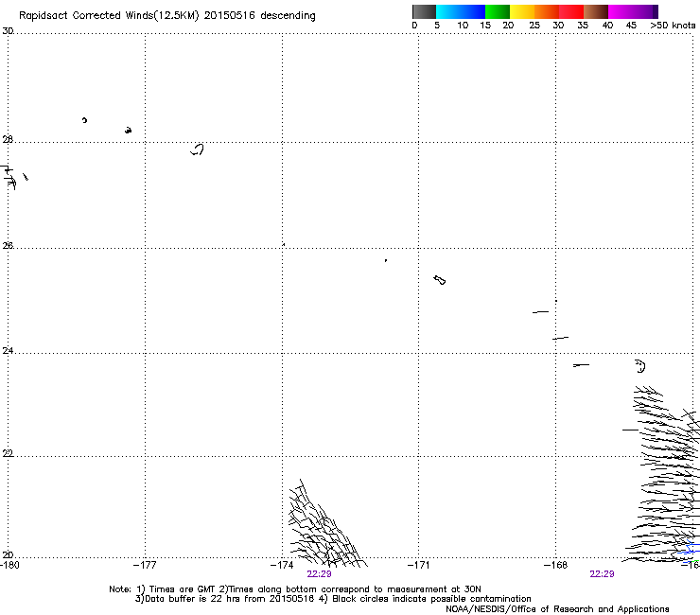Click the longitude label -171
Image resolution: width=700 pixels, height=615 pixels.
click(418, 565)
